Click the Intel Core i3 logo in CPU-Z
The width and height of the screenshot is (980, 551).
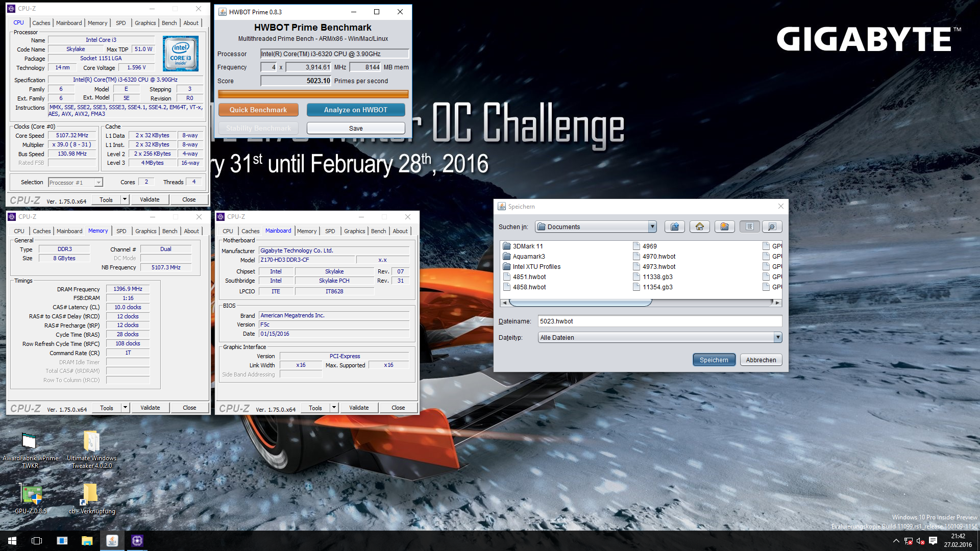coord(181,54)
